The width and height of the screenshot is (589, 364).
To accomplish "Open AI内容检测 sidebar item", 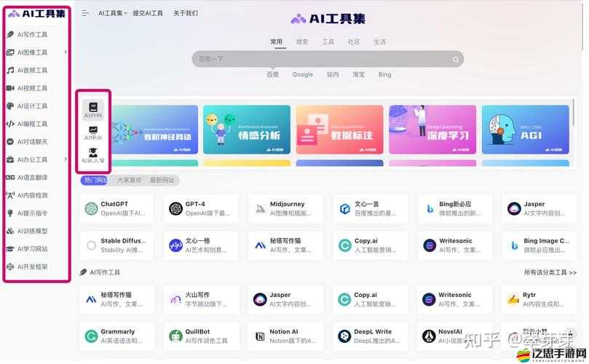I will pyautogui.click(x=28, y=195).
